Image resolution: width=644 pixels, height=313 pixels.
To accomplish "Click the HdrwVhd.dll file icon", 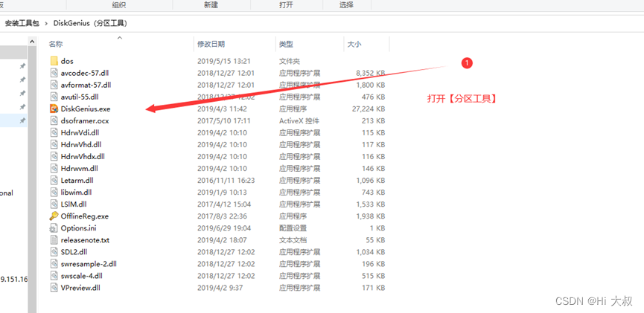I will 54,144.
